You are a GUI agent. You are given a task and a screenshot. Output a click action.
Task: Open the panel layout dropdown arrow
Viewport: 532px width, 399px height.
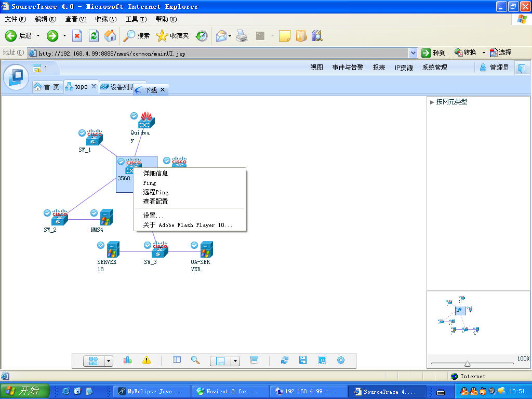(x=235, y=361)
